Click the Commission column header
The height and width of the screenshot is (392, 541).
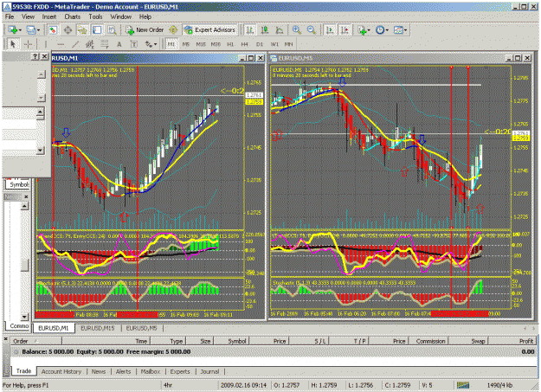pyautogui.click(x=428, y=341)
